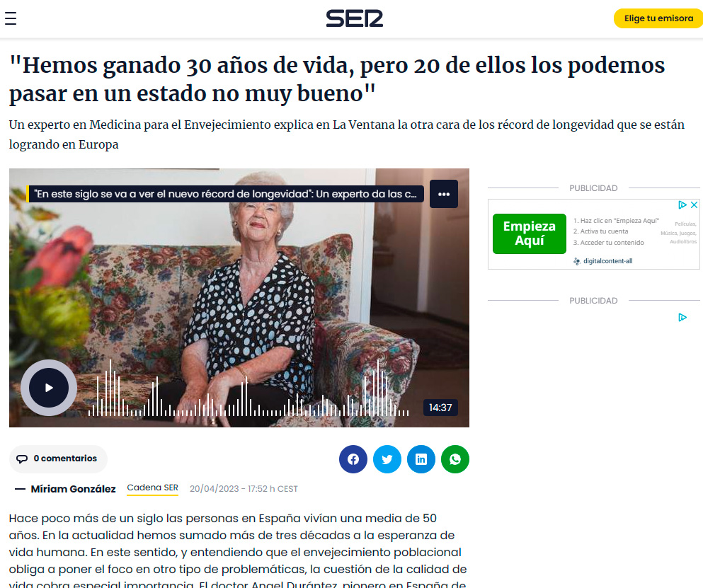Viewport: 703px width, 588px height.
Task: Click the Empieza Aquí green button
Action: coord(530,234)
